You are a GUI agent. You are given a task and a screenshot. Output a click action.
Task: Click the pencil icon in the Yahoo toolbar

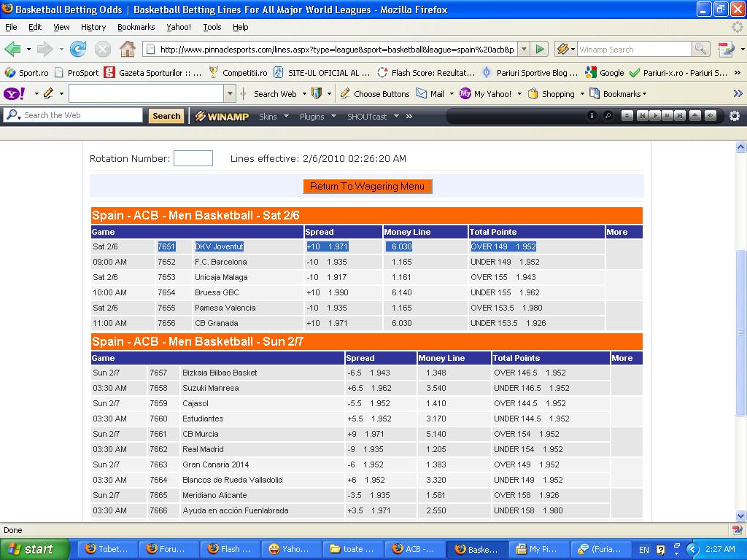[x=48, y=93]
